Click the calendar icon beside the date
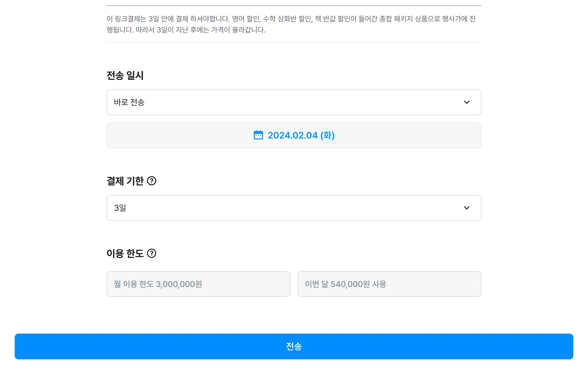 [x=258, y=135]
